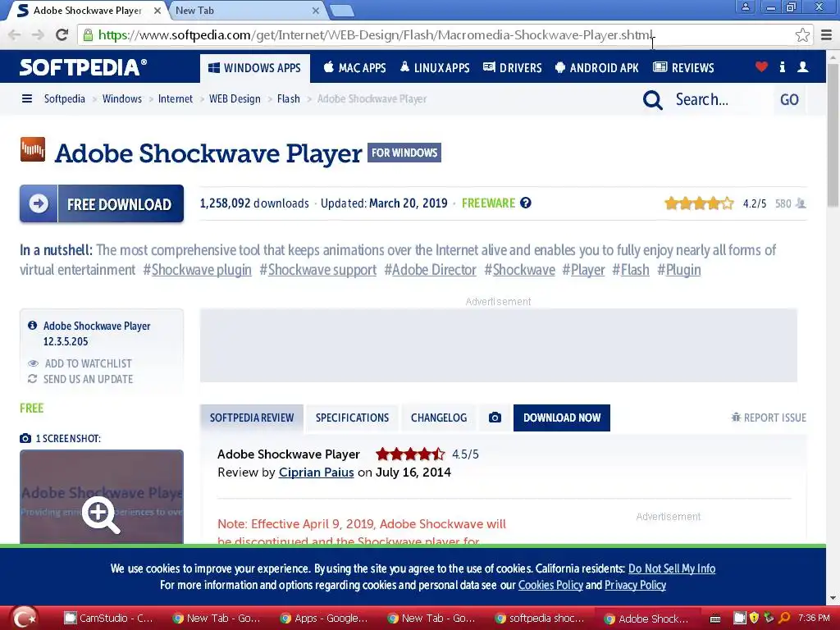Click the green padlock in address bar

[x=88, y=35]
